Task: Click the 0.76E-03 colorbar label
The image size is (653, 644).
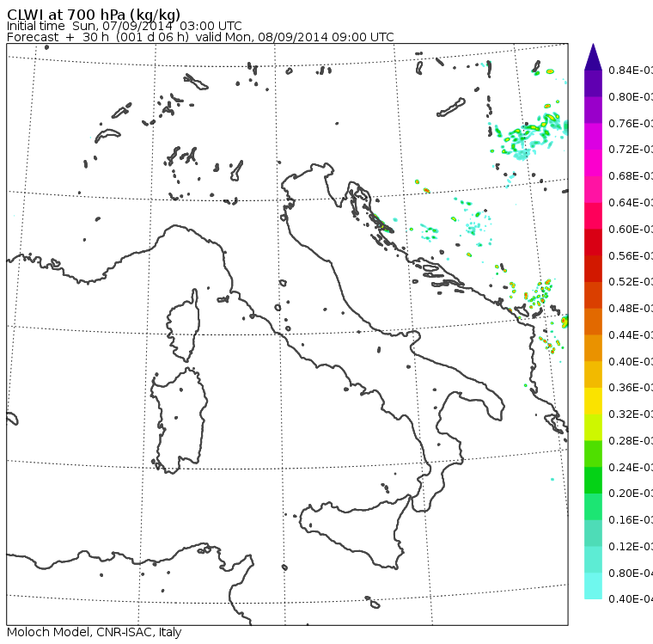Action: pos(631,124)
